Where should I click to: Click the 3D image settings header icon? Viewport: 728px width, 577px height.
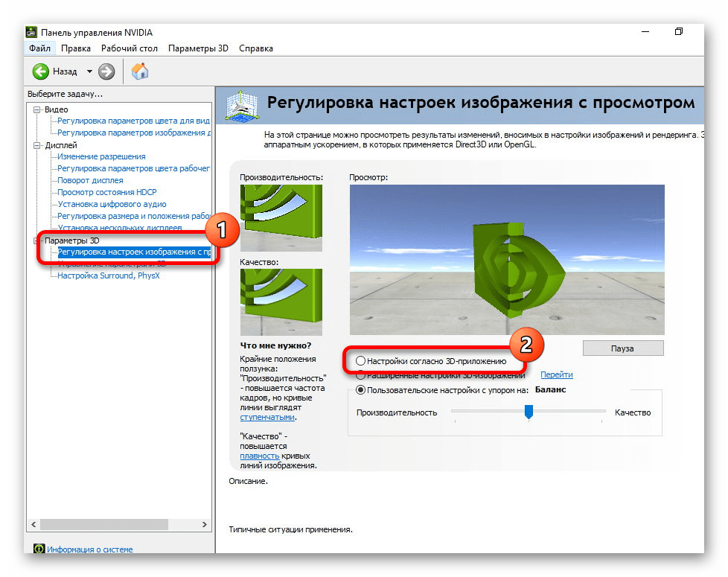[242, 106]
